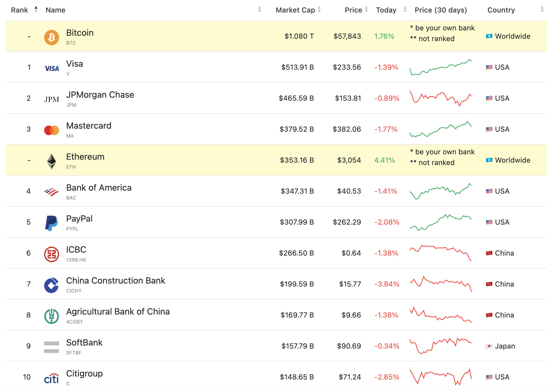Screen dimensions: 554x392
Task: Sort table by Rank column arrows
Action: (36, 10)
